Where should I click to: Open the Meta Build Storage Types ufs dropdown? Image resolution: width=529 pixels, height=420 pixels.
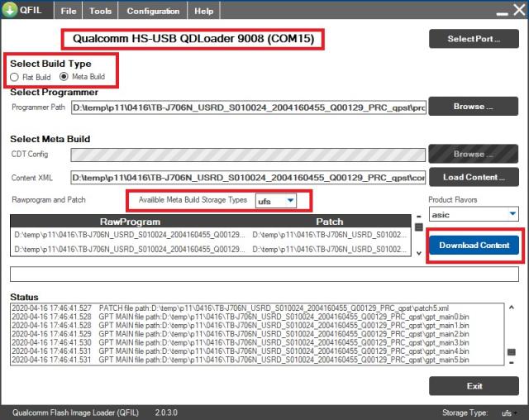(x=276, y=201)
